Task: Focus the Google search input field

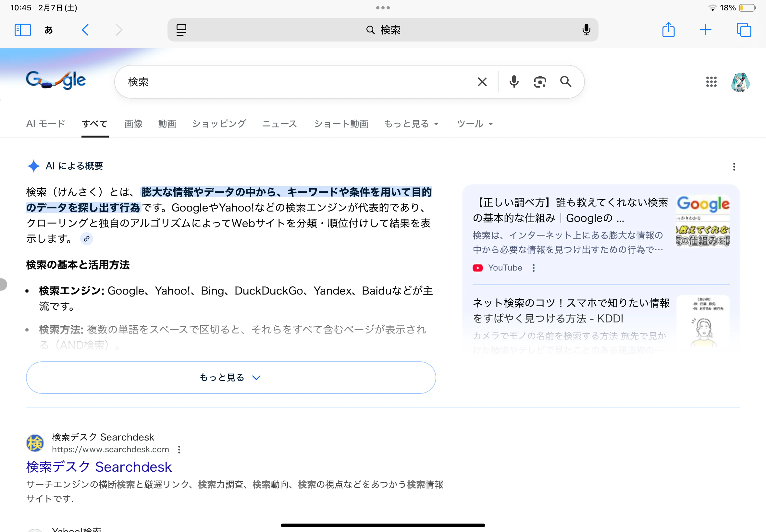Action: point(297,82)
